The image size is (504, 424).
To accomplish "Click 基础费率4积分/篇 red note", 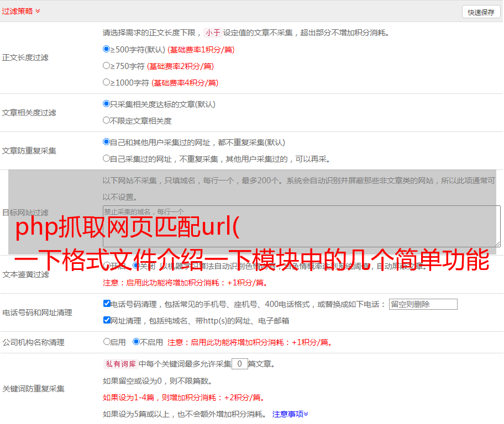I will [x=185, y=83].
